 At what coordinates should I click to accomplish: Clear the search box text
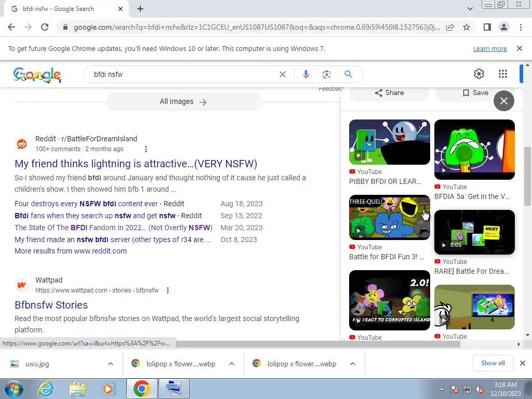282,74
